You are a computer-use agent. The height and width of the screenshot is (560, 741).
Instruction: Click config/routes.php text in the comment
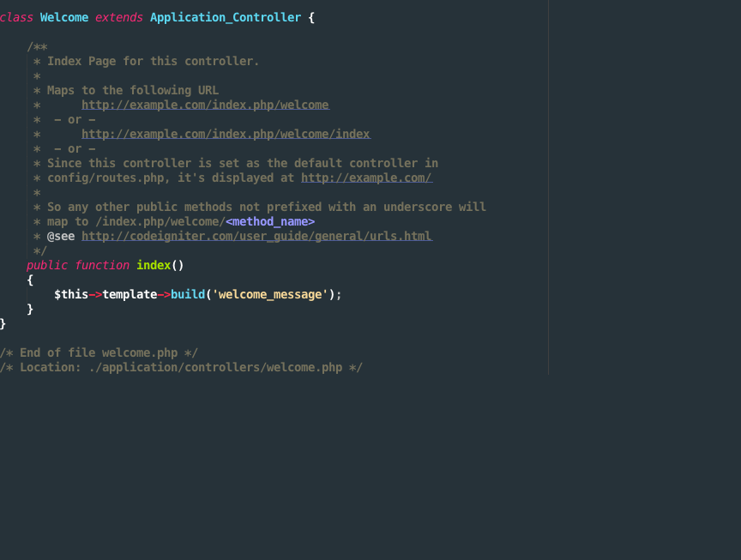click(x=105, y=178)
